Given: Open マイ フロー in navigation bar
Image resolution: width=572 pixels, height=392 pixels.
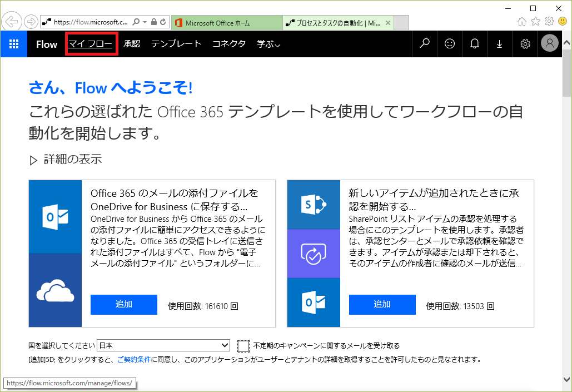Looking at the screenshot, I should tap(91, 44).
